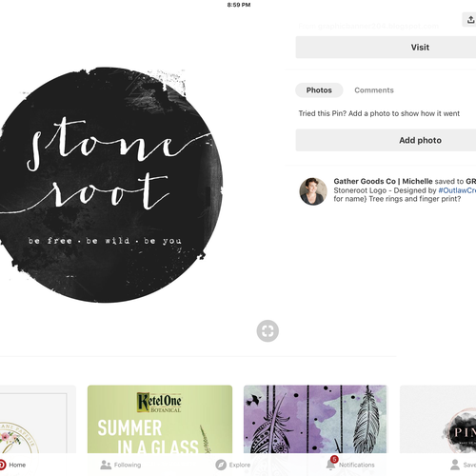Switch to the Comments tab
Image resolution: width=476 pixels, height=476 pixels.
pos(374,90)
